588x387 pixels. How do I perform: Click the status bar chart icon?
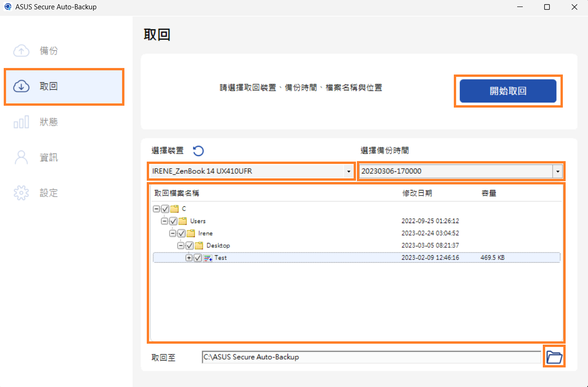(21, 122)
